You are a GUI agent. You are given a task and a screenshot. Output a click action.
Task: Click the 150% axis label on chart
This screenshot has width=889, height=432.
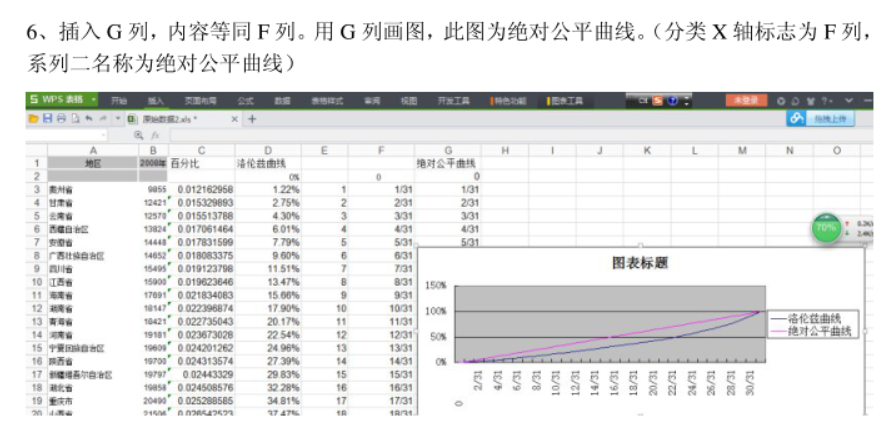[x=435, y=286]
